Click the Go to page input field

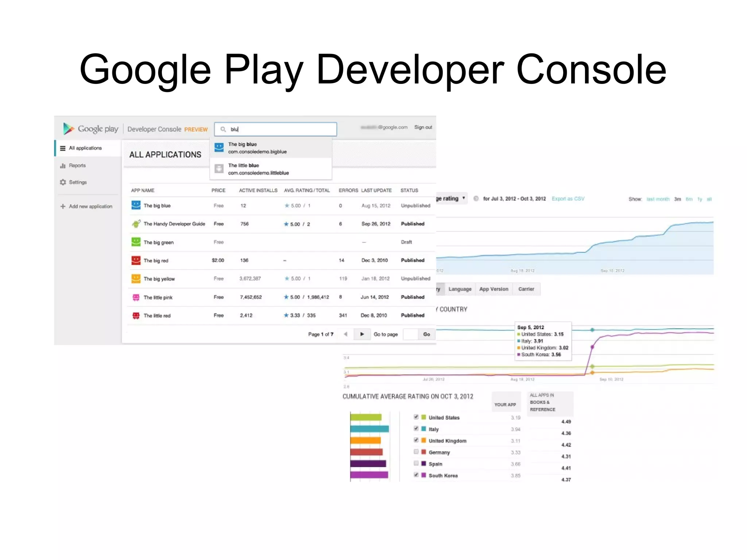pyautogui.click(x=410, y=334)
